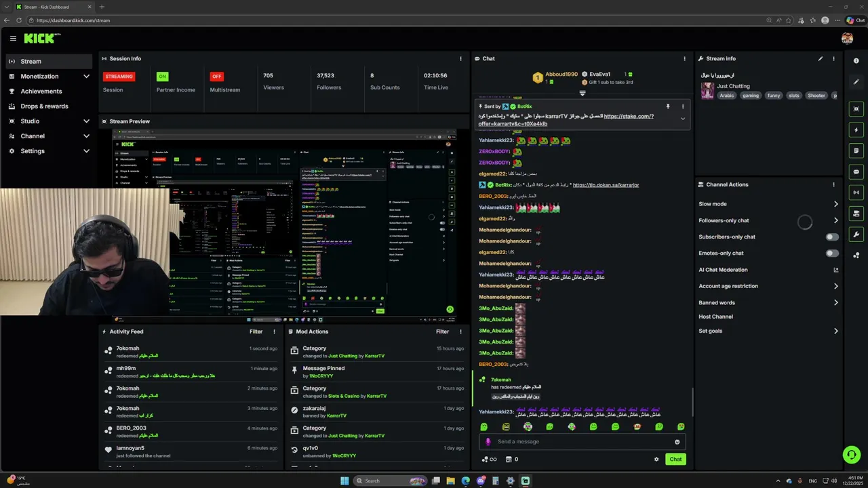
Task: Open File Explorer from taskbar
Action: pyautogui.click(x=450, y=481)
